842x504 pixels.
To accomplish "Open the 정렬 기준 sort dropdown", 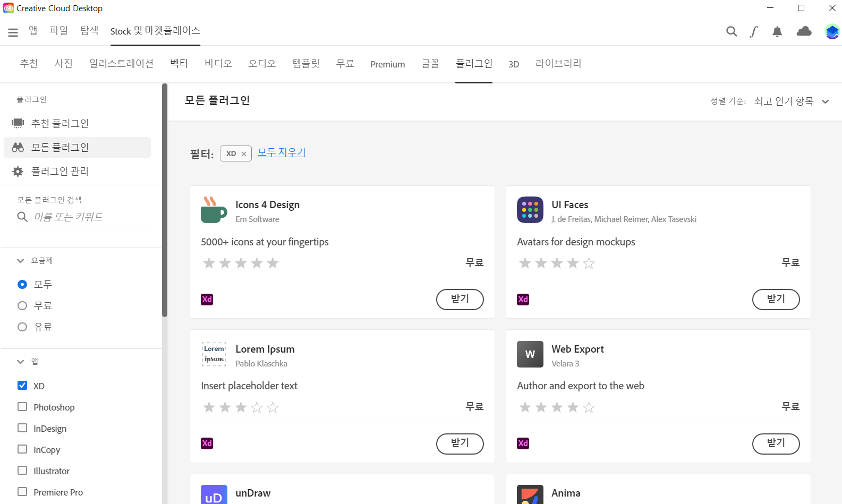I will tap(792, 101).
